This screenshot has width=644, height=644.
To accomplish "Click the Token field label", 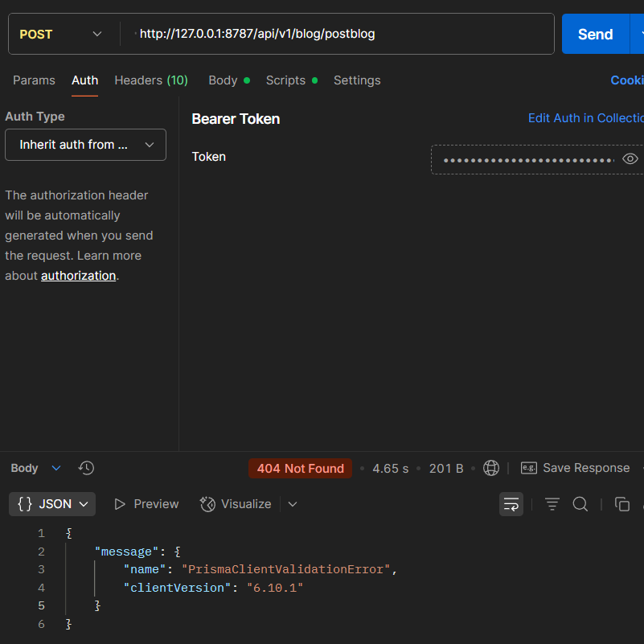I will [x=209, y=157].
